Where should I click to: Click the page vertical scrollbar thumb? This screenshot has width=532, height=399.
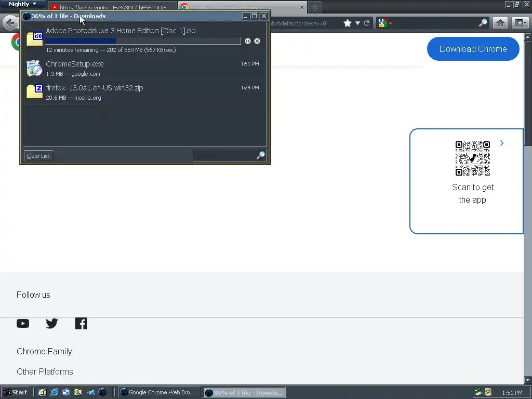click(x=528, y=94)
